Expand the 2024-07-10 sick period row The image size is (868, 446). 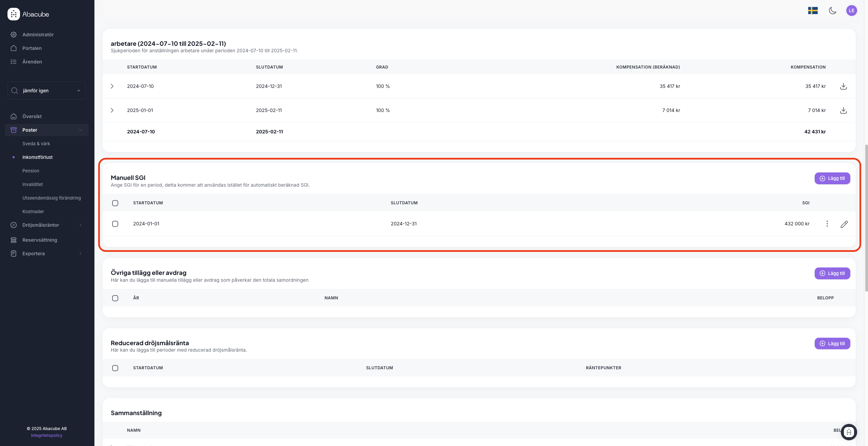coord(112,86)
